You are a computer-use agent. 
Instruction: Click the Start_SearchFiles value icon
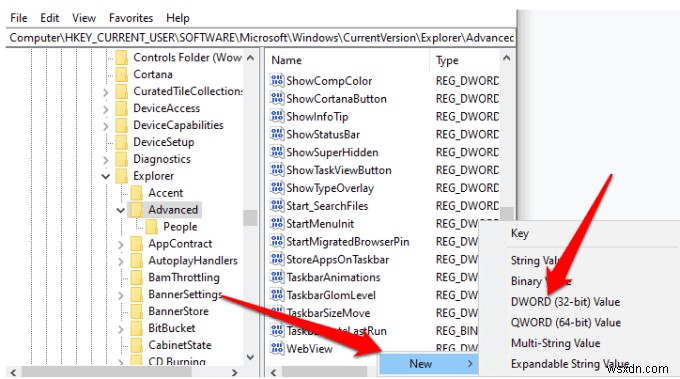tap(277, 206)
